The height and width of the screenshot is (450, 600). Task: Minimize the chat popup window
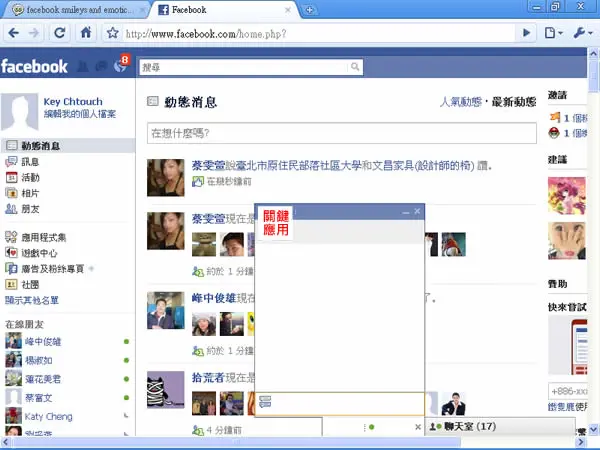tap(406, 212)
